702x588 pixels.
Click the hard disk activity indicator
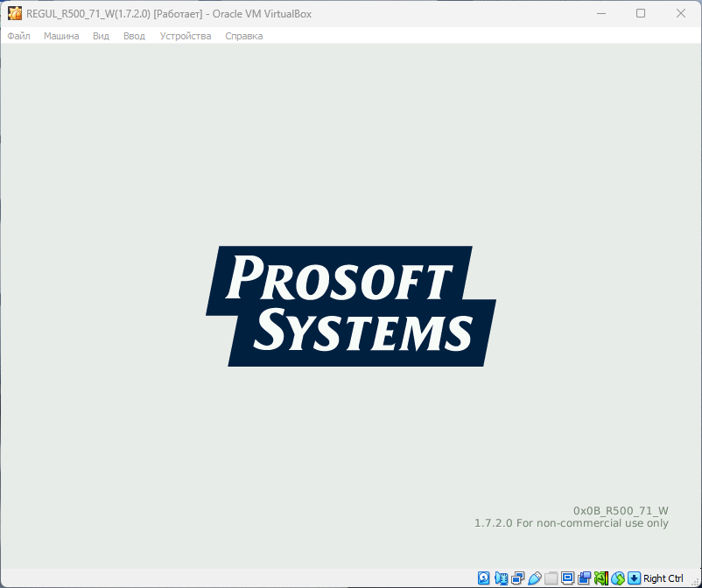(x=484, y=578)
